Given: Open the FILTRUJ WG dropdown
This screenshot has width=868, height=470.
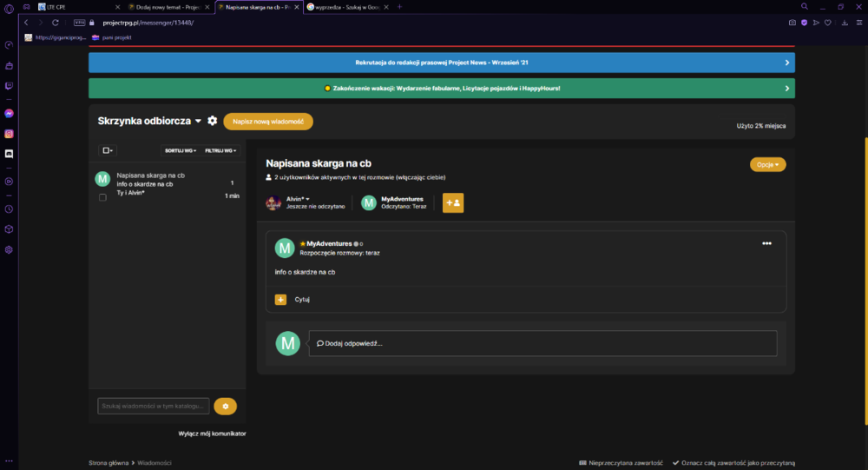Looking at the screenshot, I should 220,151.
